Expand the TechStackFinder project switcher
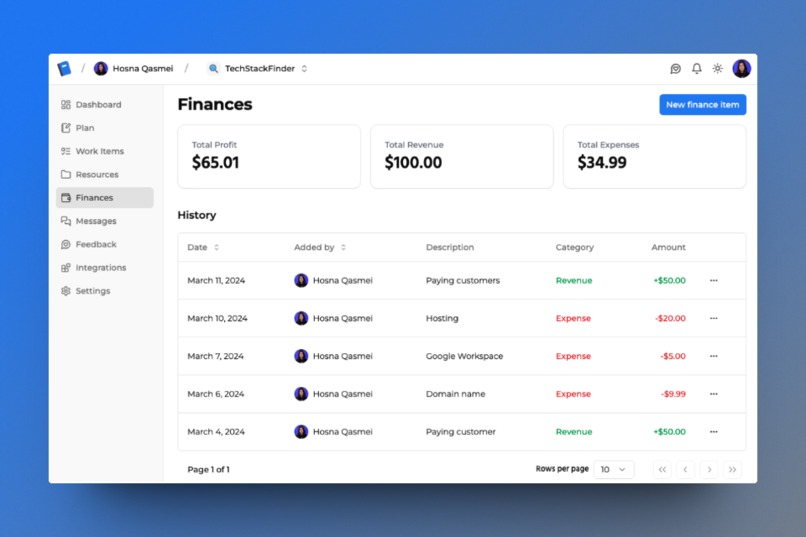The height and width of the screenshot is (537, 806). tap(304, 68)
